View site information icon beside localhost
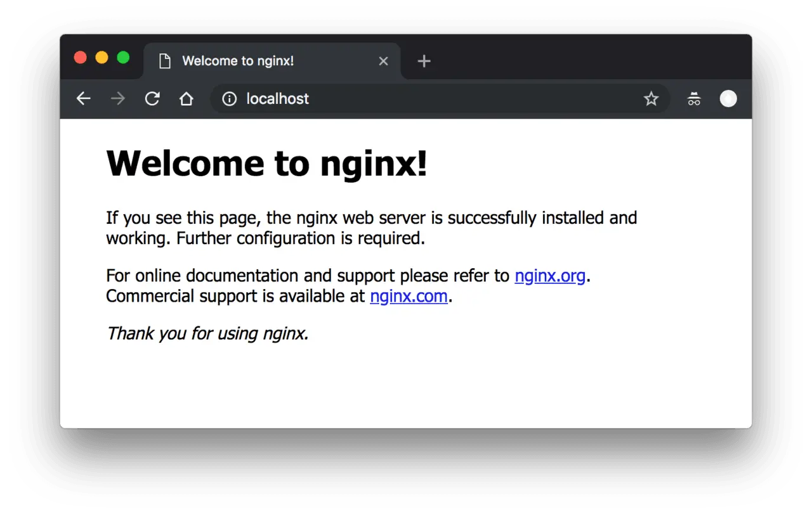This screenshot has height=514, width=812. [x=229, y=99]
